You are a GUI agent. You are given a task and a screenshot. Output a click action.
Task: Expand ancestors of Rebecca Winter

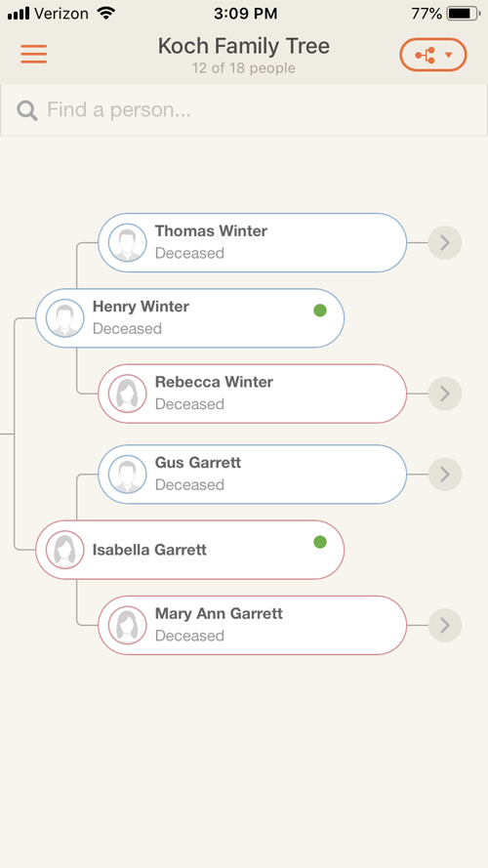(445, 393)
